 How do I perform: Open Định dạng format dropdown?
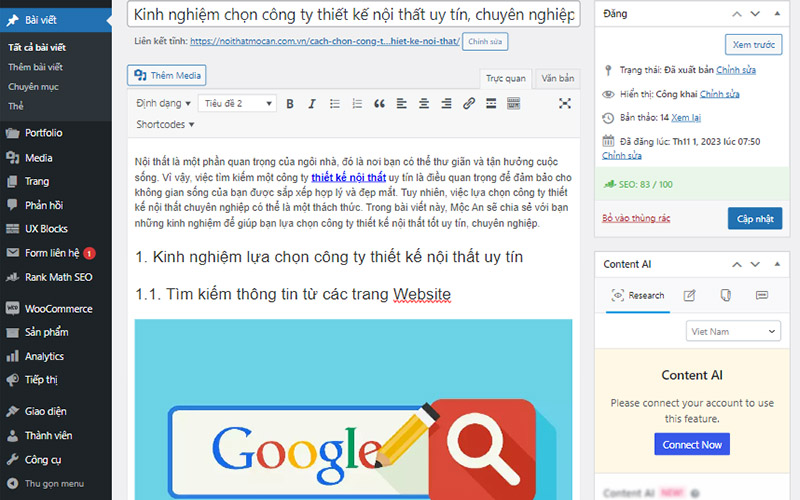pyautogui.click(x=163, y=104)
